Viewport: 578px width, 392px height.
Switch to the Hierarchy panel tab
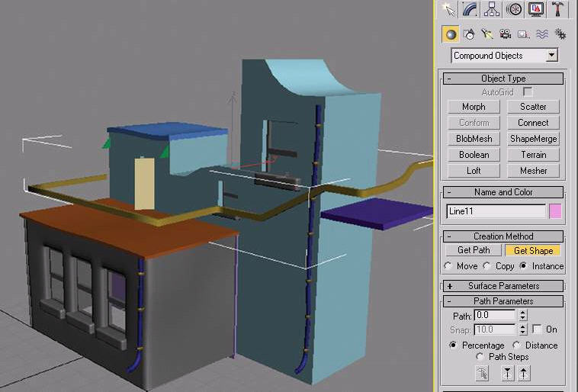(493, 9)
